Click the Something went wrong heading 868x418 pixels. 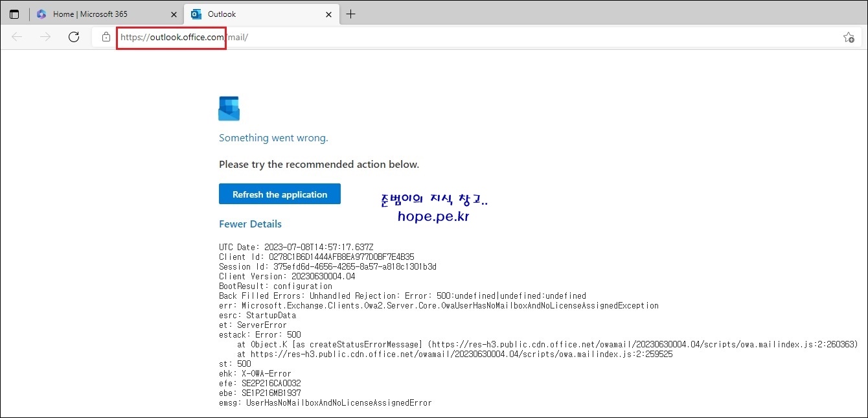coord(273,138)
